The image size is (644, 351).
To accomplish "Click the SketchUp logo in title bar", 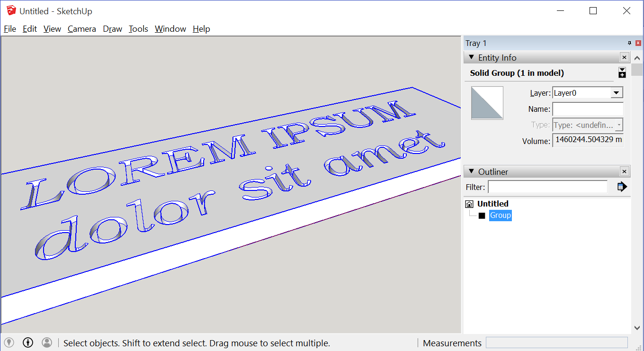I will tap(10, 10).
